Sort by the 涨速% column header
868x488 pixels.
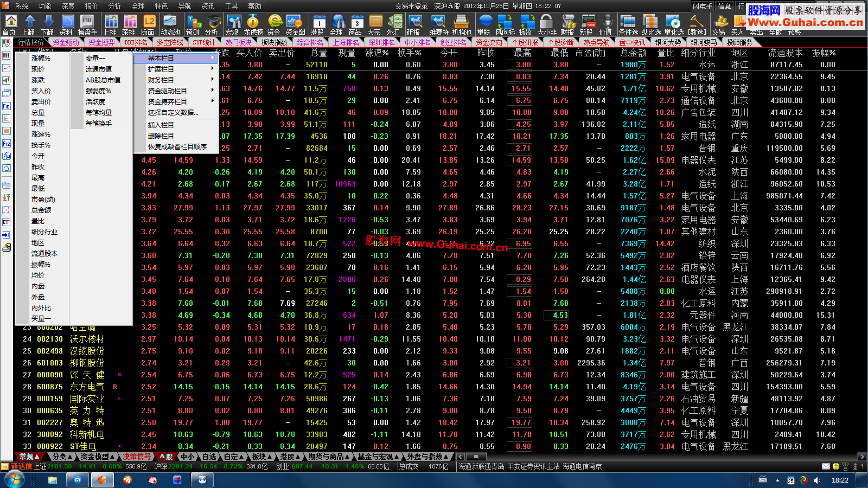coord(376,53)
